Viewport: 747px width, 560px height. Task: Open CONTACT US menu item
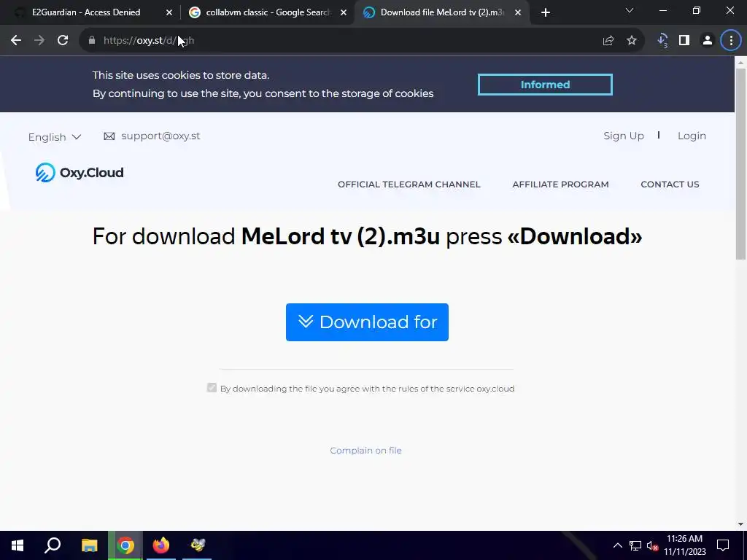[670, 184]
